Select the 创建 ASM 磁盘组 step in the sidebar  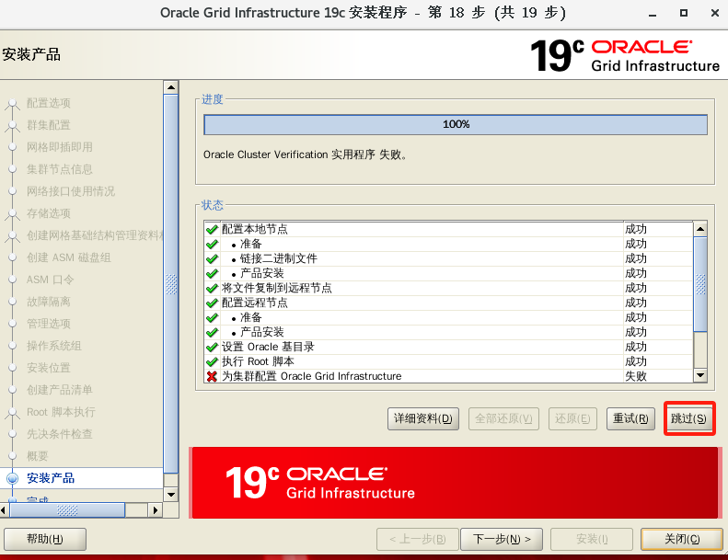click(x=69, y=258)
